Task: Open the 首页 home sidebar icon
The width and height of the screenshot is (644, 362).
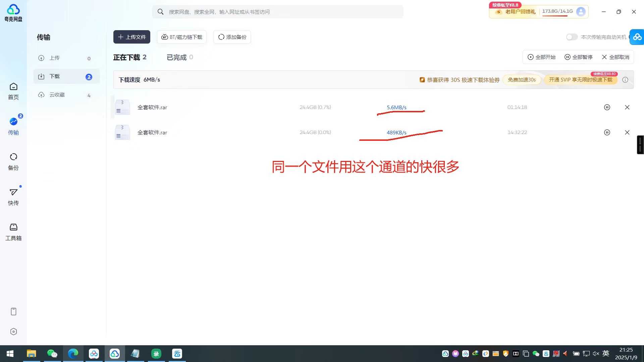Action: (x=13, y=91)
